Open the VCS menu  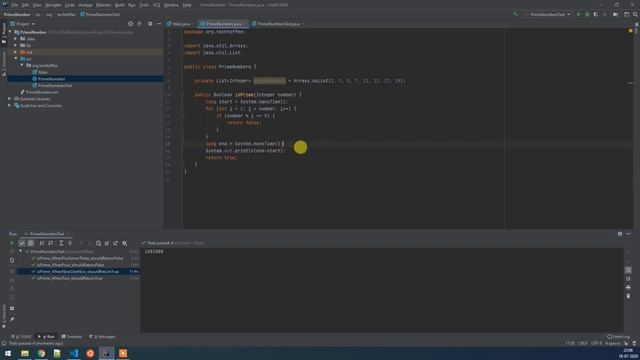coord(157,5)
